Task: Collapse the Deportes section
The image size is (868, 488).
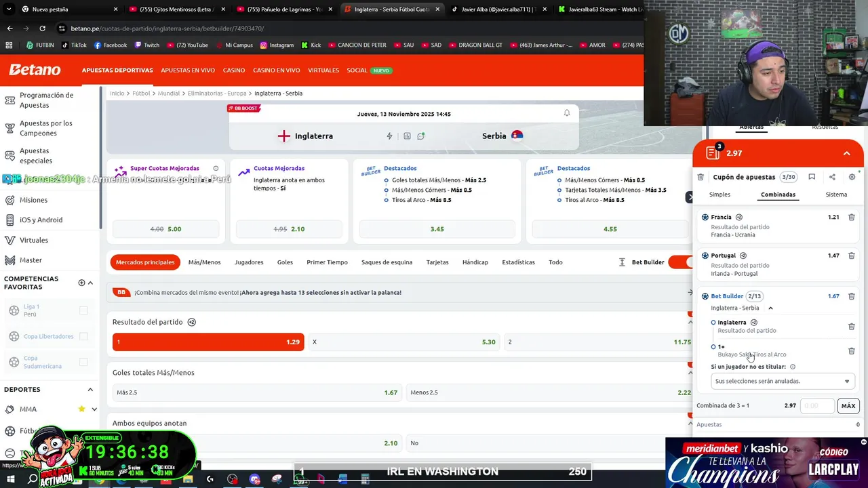Action: click(90, 390)
